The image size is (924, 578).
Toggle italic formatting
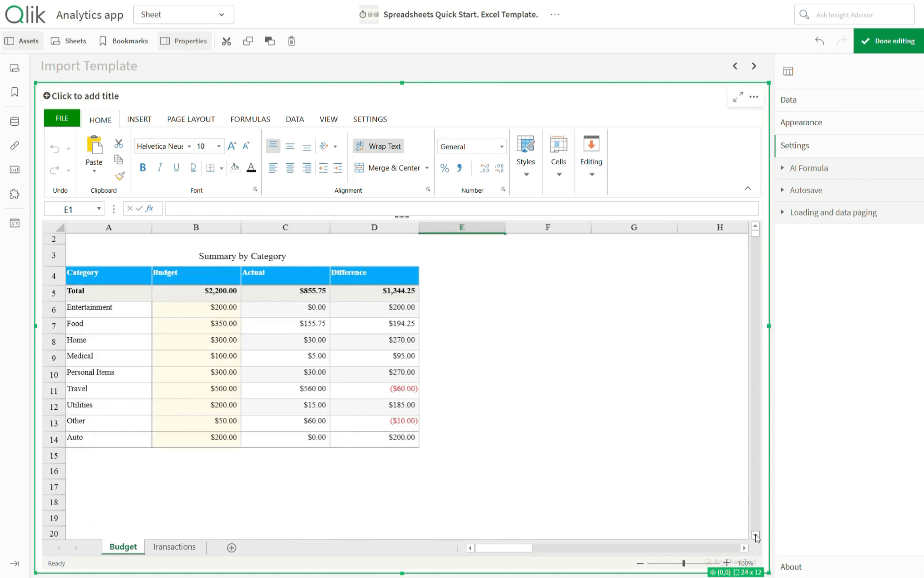[160, 167]
